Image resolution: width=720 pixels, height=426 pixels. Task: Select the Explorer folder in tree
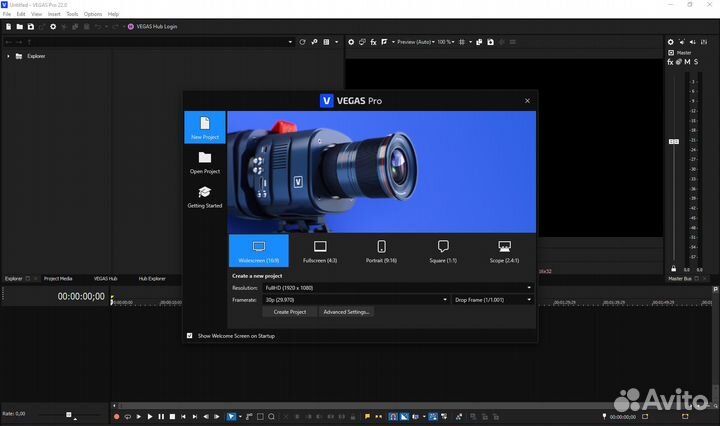point(31,56)
